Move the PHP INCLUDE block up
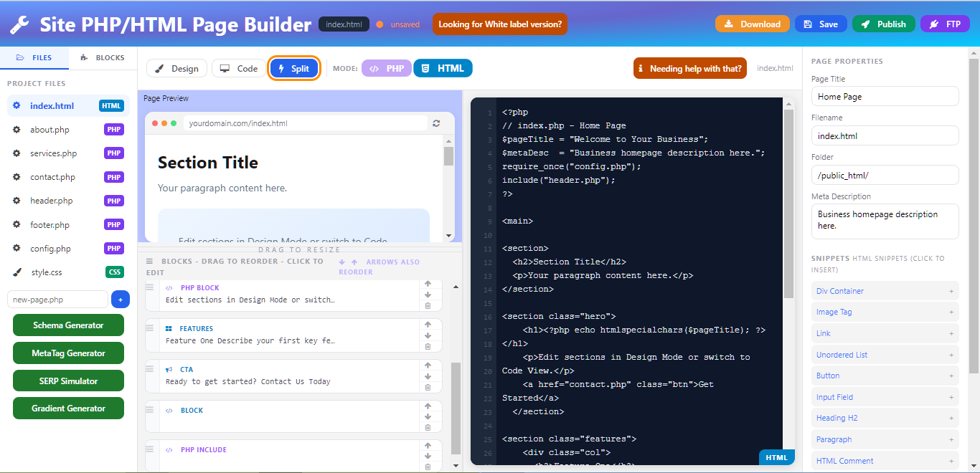The image size is (980, 473). tap(428, 446)
